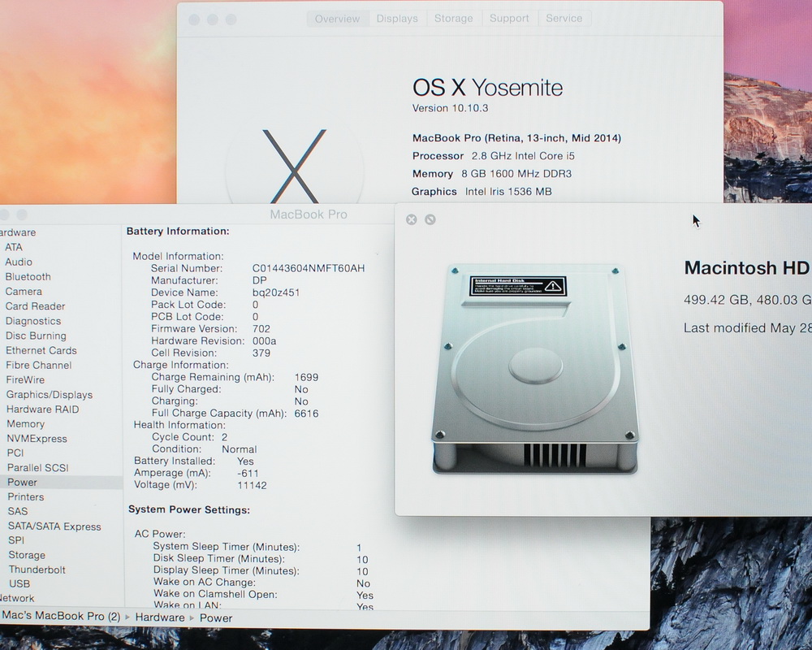Click Cell Revision value 379
Image resolution: width=812 pixels, height=650 pixels.
point(261,353)
